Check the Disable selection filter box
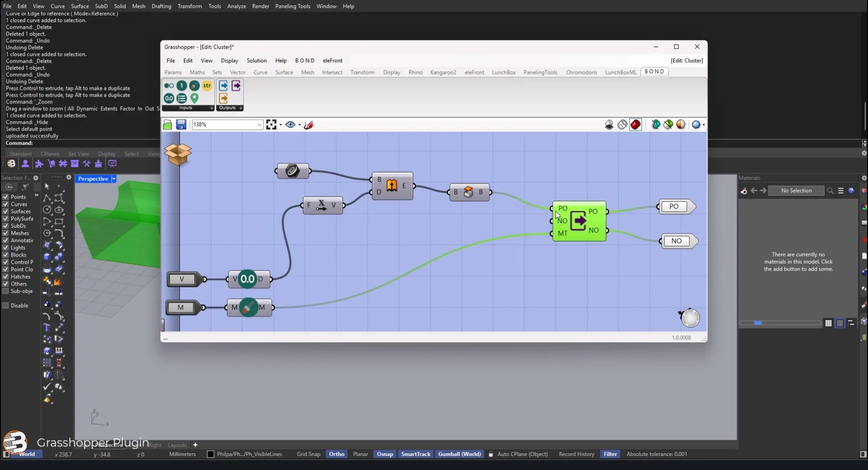 [5, 305]
